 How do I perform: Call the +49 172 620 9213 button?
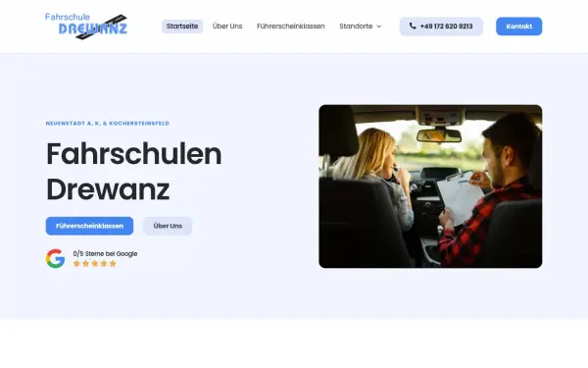pos(441,26)
